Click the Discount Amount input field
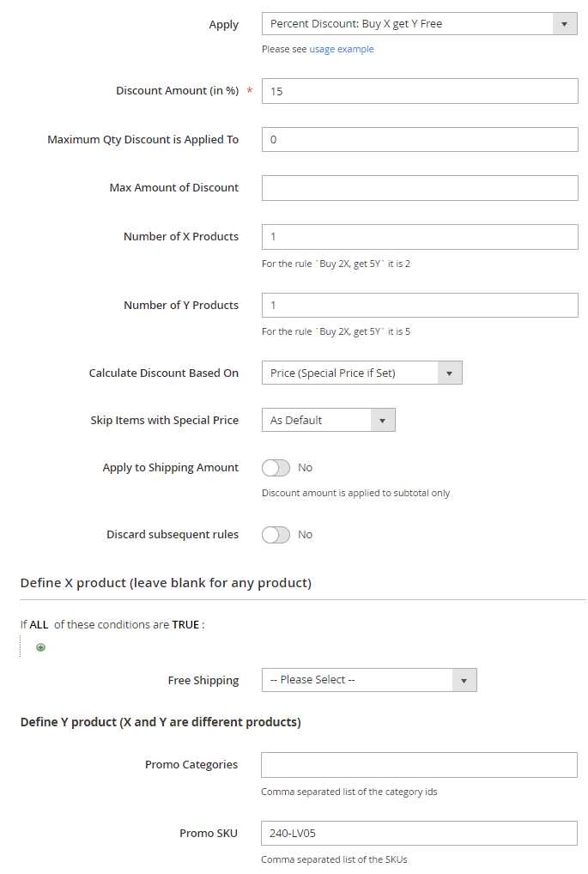The width and height of the screenshot is (588, 874). point(419,91)
